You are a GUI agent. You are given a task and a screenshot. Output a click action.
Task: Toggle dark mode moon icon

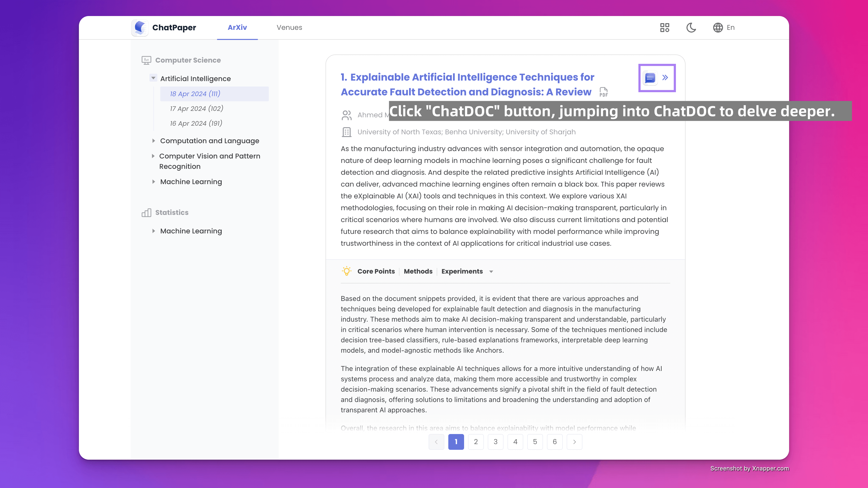click(x=691, y=28)
